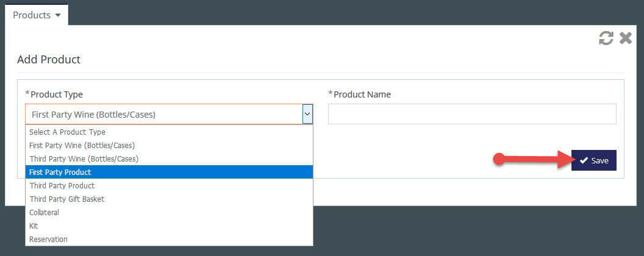The height and width of the screenshot is (256, 644).
Task: Choose 'Select A Product Type' option
Action: pos(169,132)
